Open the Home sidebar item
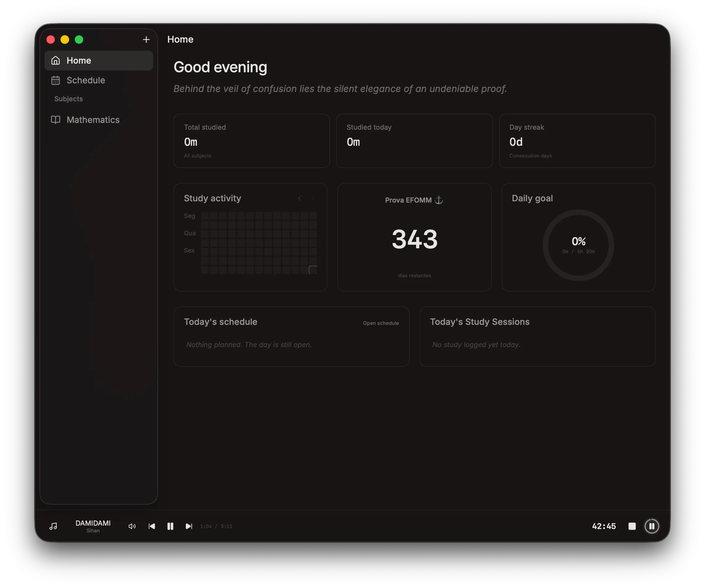This screenshot has height=588, width=705. pyautogui.click(x=99, y=61)
